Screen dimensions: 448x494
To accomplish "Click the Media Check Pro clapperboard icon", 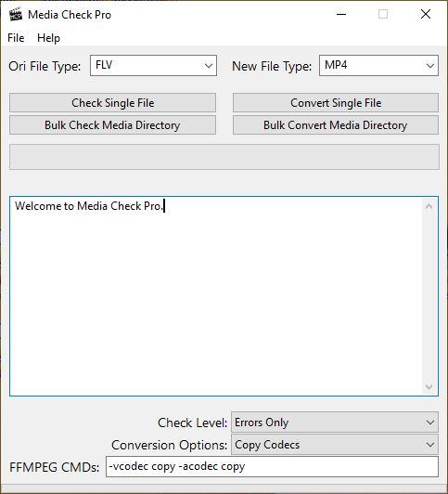I will point(16,14).
